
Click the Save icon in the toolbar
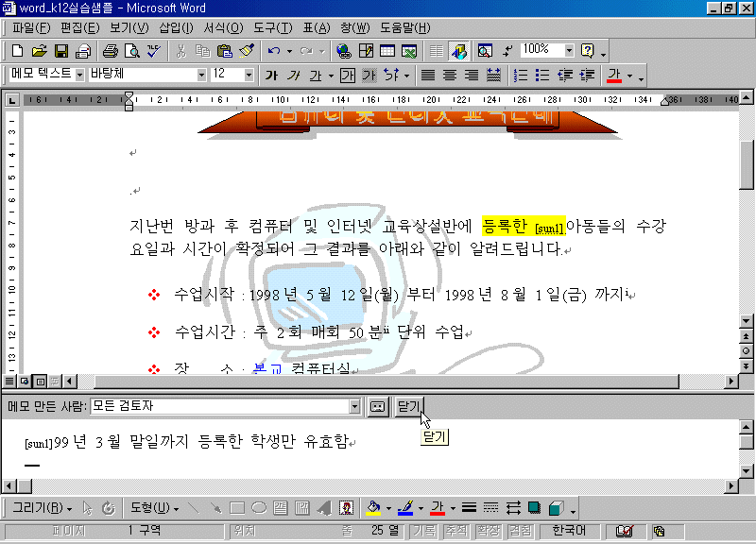pyautogui.click(x=60, y=50)
